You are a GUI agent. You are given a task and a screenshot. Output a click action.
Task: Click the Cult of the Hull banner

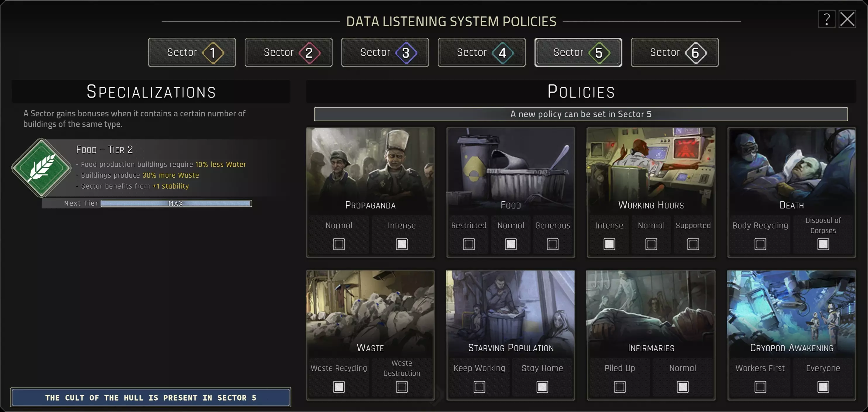coord(151,397)
